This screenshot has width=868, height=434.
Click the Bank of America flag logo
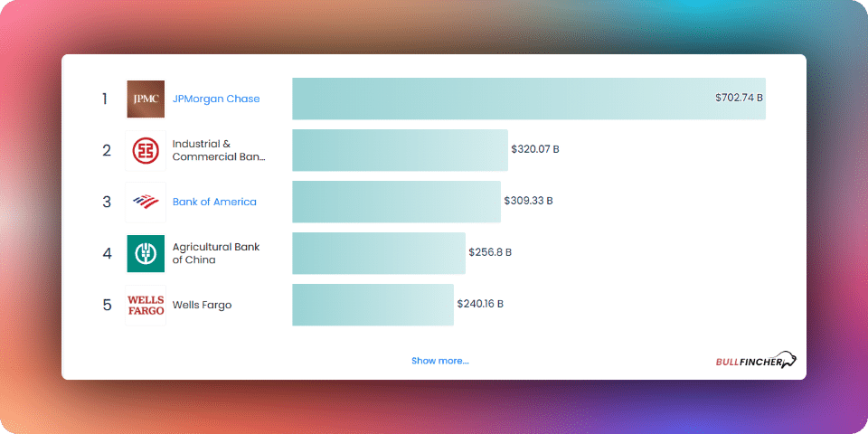(146, 202)
